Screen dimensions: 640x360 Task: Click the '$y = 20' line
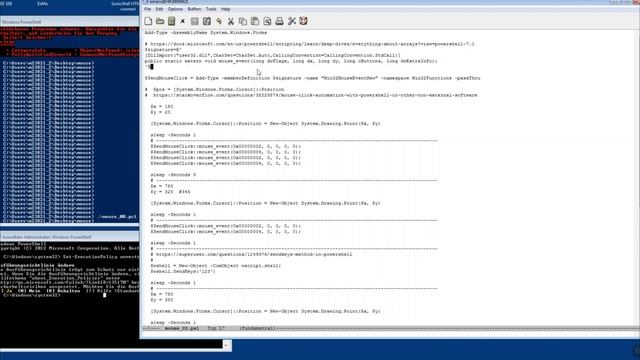160,112
